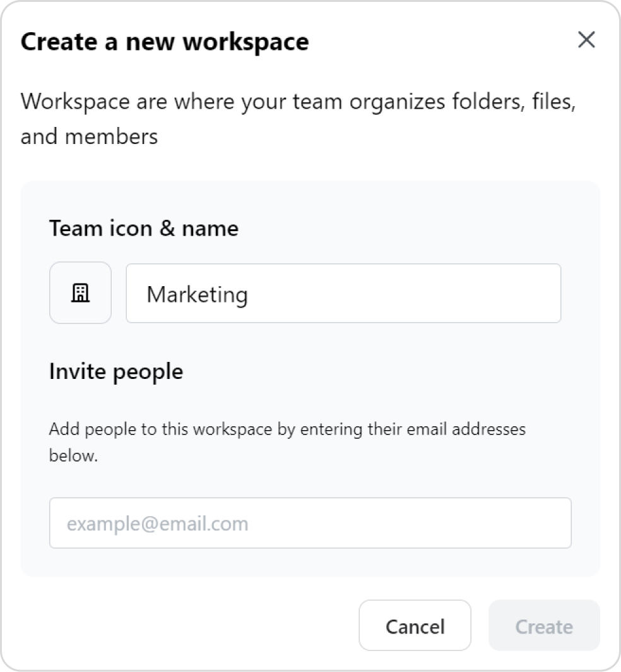Close the dialog with the X icon
The width and height of the screenshot is (621, 672).
[586, 40]
